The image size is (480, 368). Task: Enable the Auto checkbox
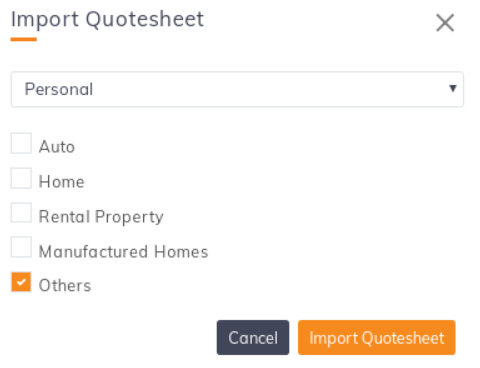[21, 143]
